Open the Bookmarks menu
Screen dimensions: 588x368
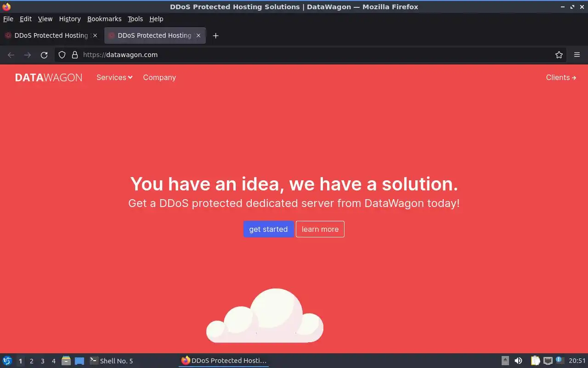[x=104, y=19]
